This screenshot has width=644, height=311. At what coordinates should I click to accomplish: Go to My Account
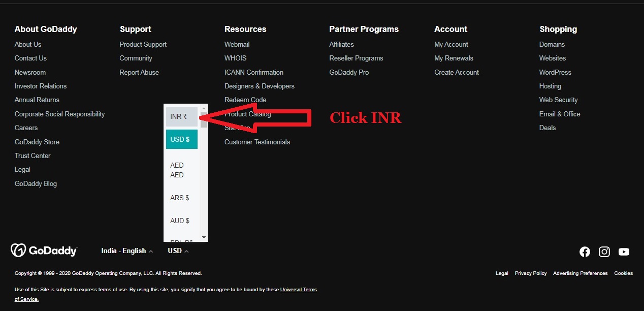pyautogui.click(x=451, y=44)
